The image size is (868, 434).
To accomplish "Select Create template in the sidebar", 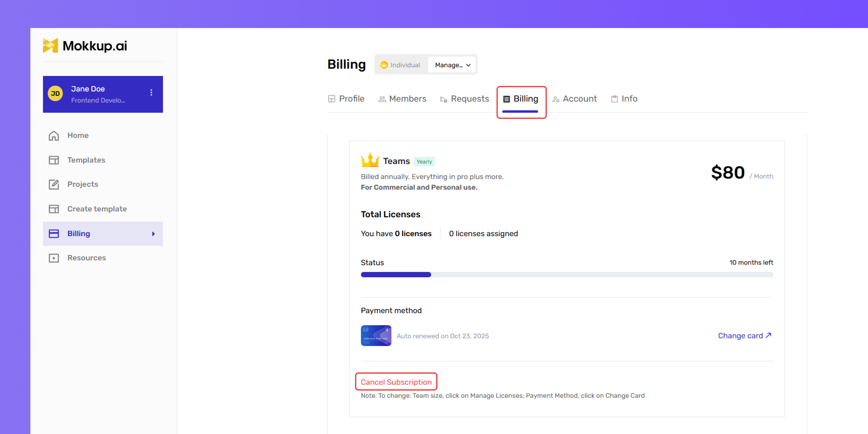I will [x=103, y=209].
